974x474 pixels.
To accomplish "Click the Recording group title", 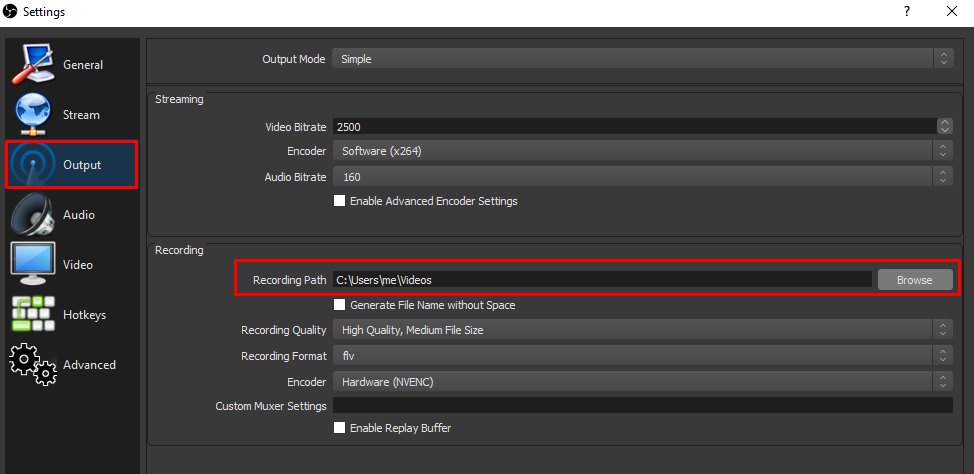I will coord(179,250).
